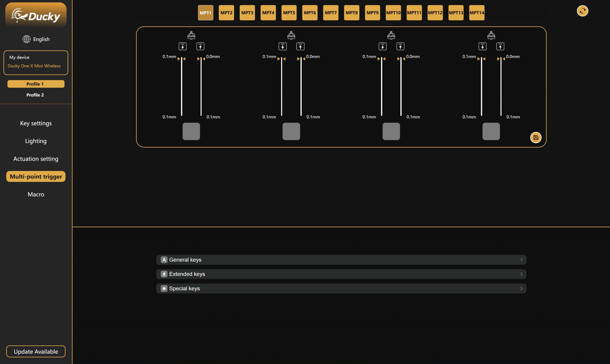Click the Ducky logo
Viewport: 610px width, 364px height.
tap(36, 15)
